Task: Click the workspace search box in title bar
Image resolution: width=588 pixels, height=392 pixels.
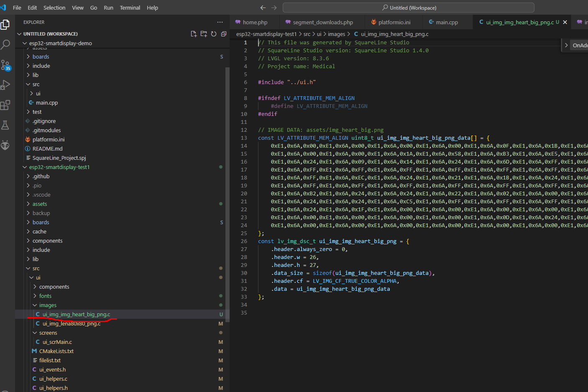Action: 408,8
